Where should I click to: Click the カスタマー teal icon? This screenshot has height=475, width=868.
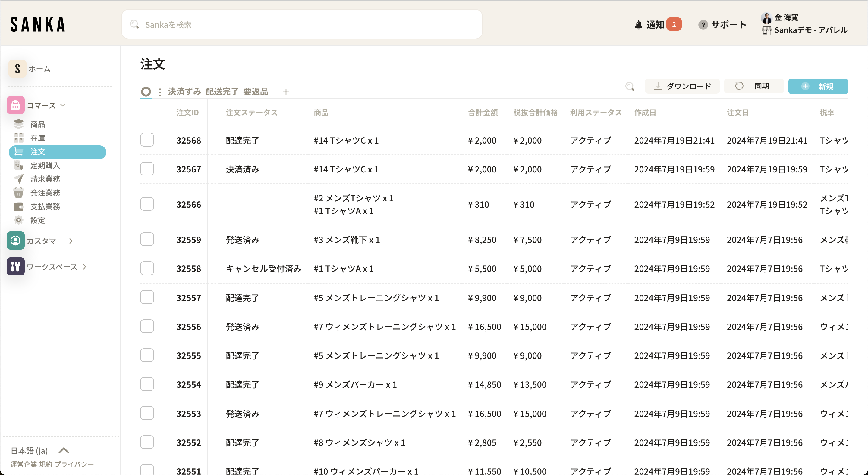(15, 241)
